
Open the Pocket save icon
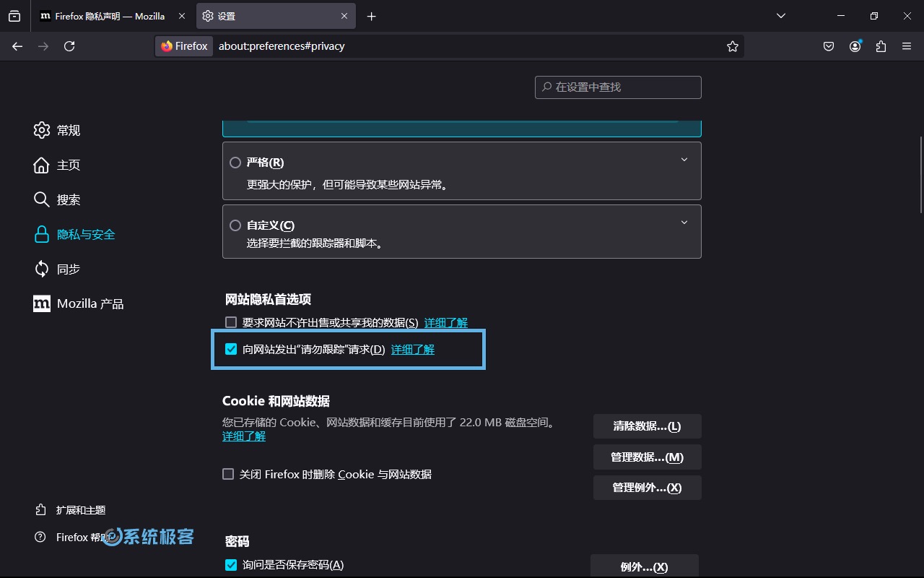[829, 46]
